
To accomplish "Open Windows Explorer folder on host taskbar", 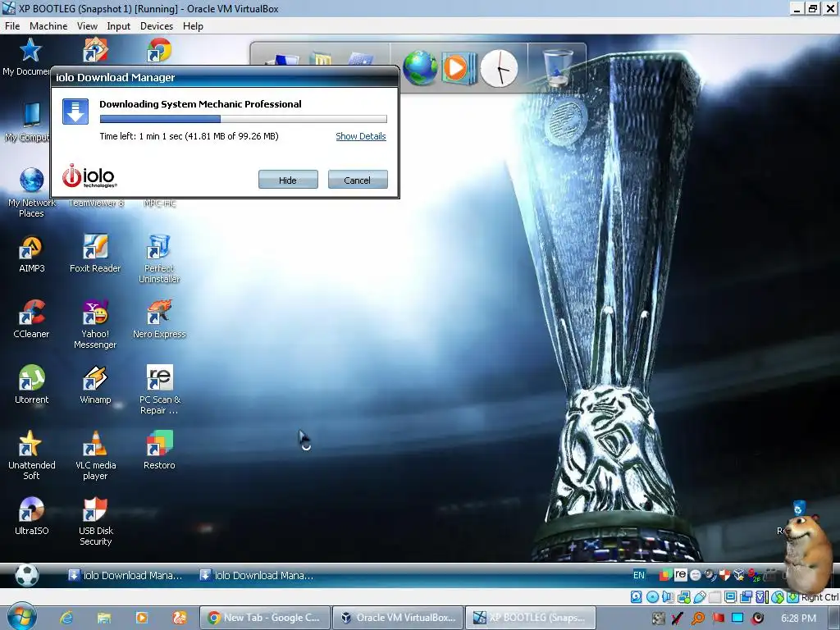I will coord(104,618).
